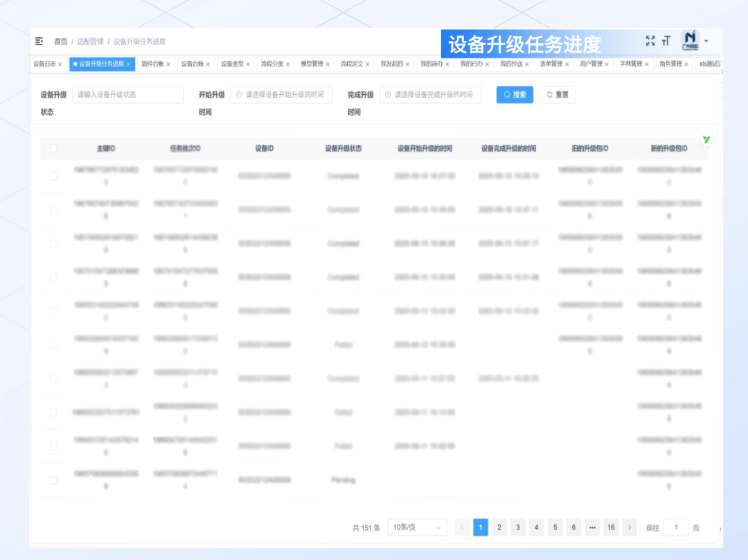748x560 pixels.
Task: Enter fullscreen using the expand arrows icon
Action: (650, 42)
